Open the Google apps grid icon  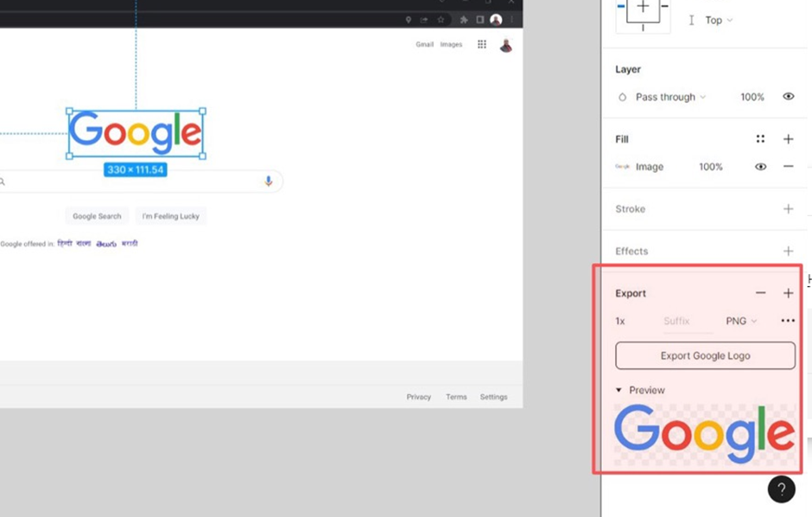pyautogui.click(x=482, y=44)
